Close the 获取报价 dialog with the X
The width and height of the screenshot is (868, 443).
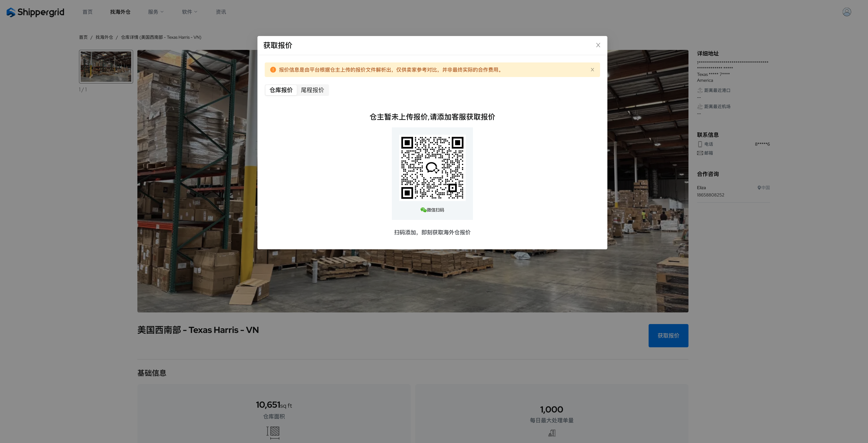(598, 45)
